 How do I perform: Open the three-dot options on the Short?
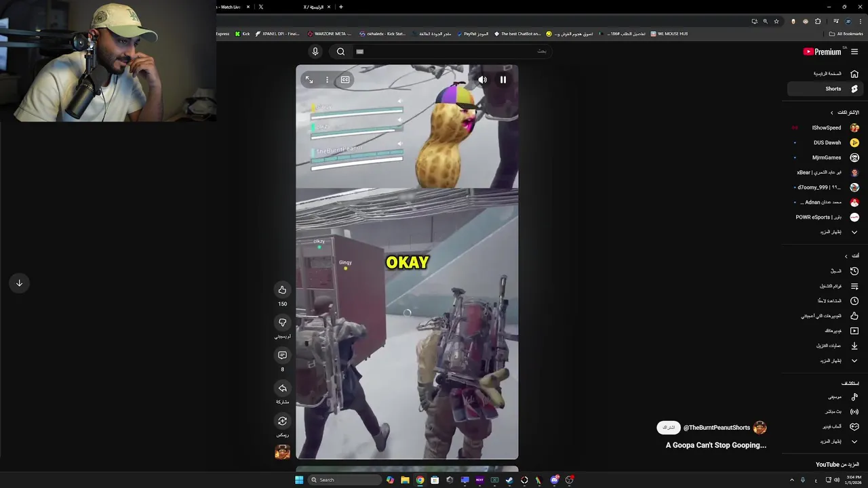[x=327, y=80]
